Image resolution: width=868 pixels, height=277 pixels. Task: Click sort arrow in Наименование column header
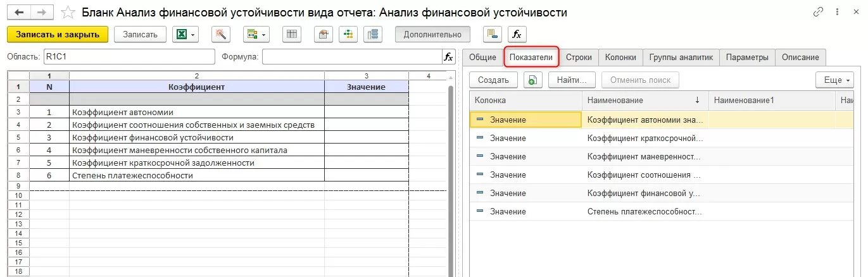tap(697, 100)
